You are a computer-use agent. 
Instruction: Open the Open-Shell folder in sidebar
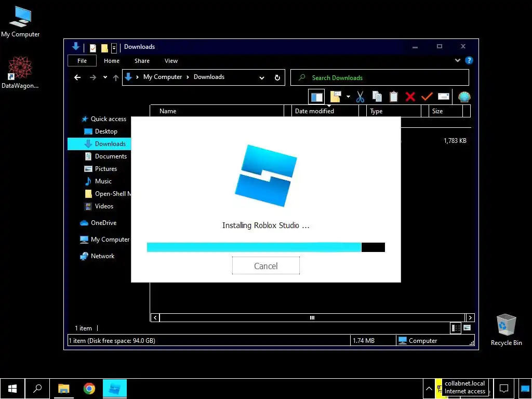coord(107,194)
